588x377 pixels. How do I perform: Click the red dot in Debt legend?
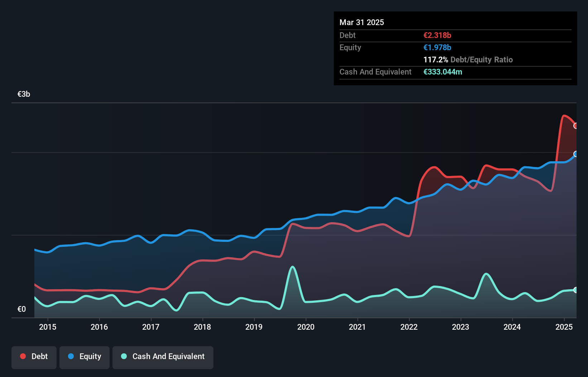[x=23, y=356]
